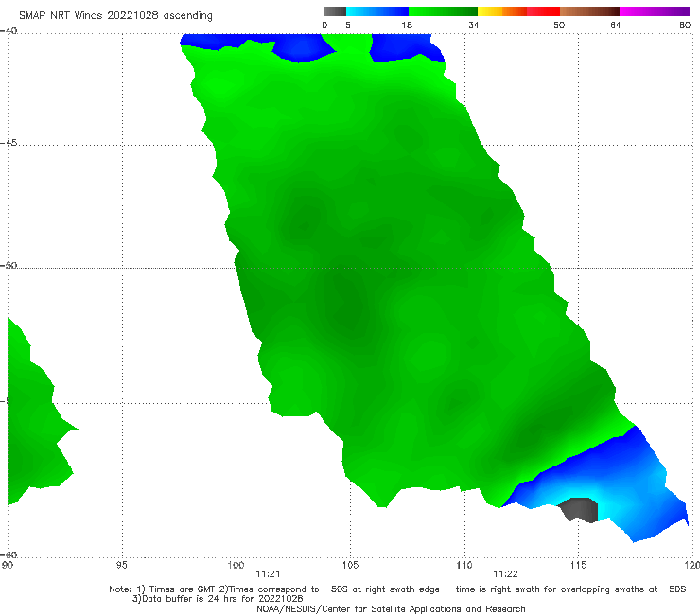Screen dimensions: 700x615
Task: Click the red segment of the colorbar
Action: [543, 11]
